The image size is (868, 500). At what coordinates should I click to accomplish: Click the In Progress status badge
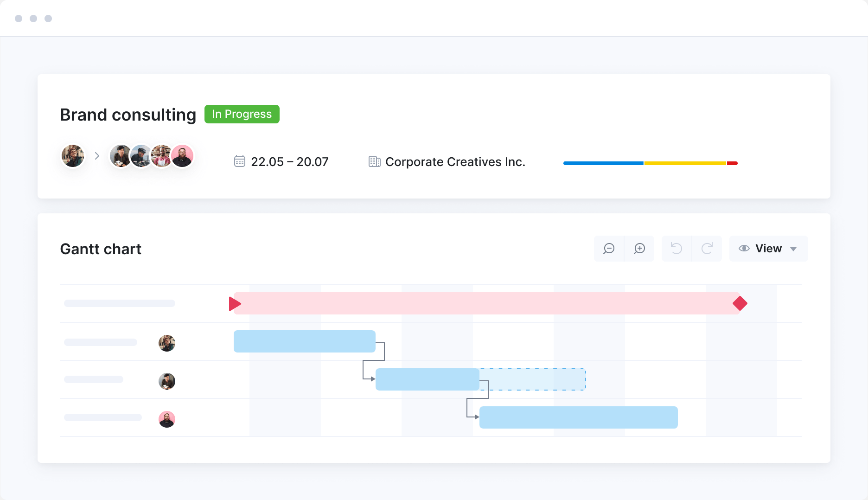(242, 114)
